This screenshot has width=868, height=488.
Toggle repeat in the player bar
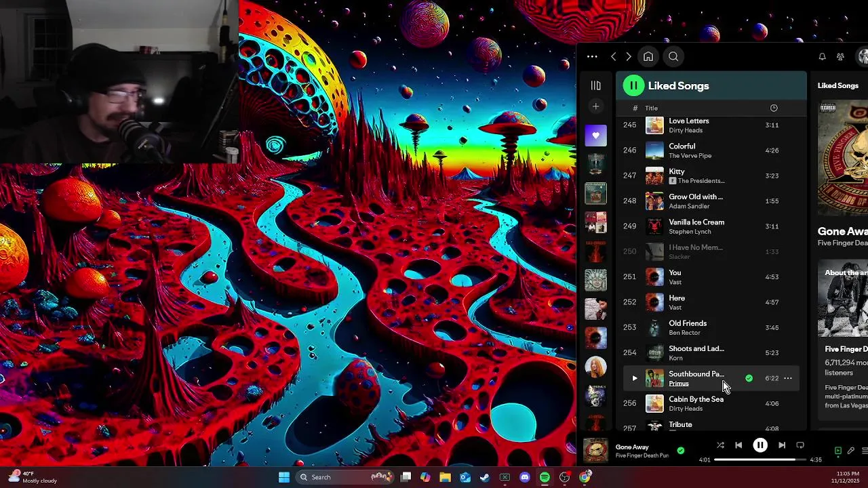point(800,445)
